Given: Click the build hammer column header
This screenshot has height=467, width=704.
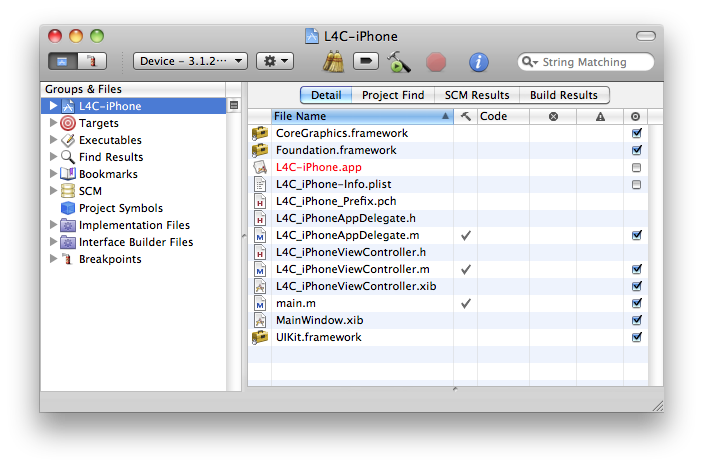Looking at the screenshot, I should pyautogui.click(x=466, y=116).
